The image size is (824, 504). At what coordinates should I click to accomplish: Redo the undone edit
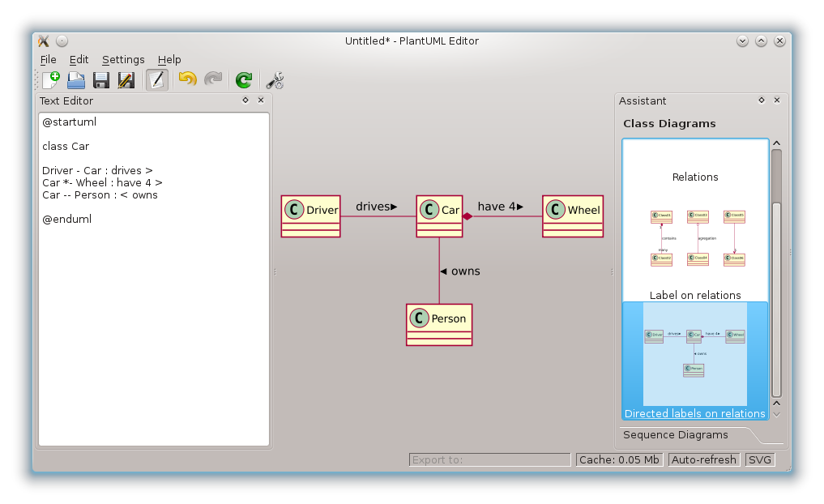[x=213, y=79]
